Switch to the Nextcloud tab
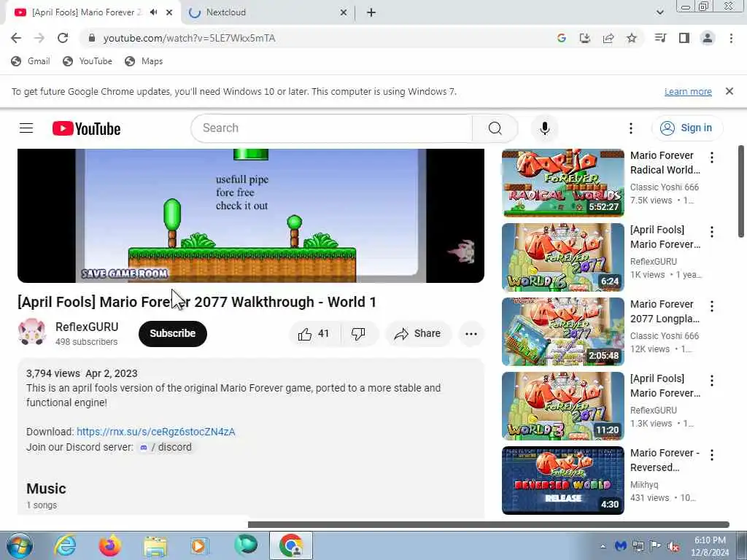The width and height of the screenshot is (747, 560). pyautogui.click(x=267, y=13)
